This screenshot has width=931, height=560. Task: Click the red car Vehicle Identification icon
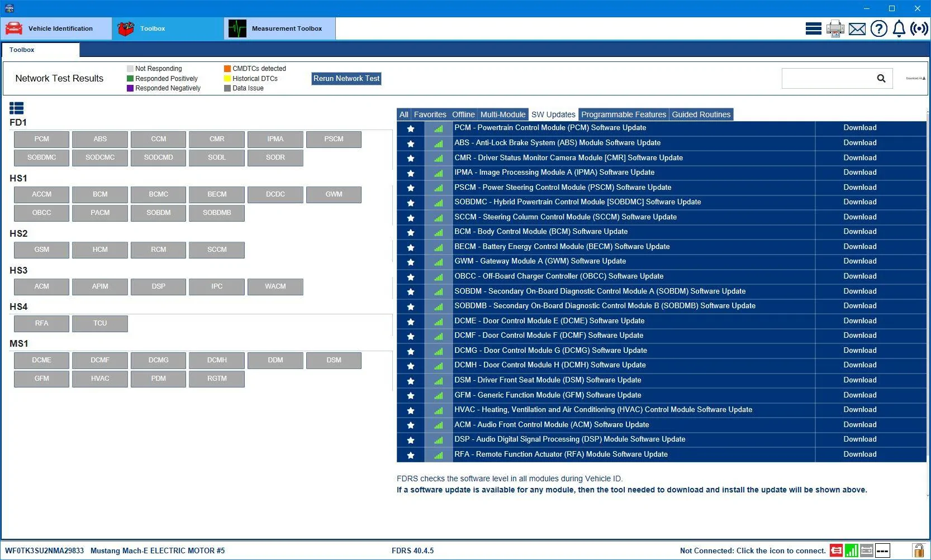14,28
